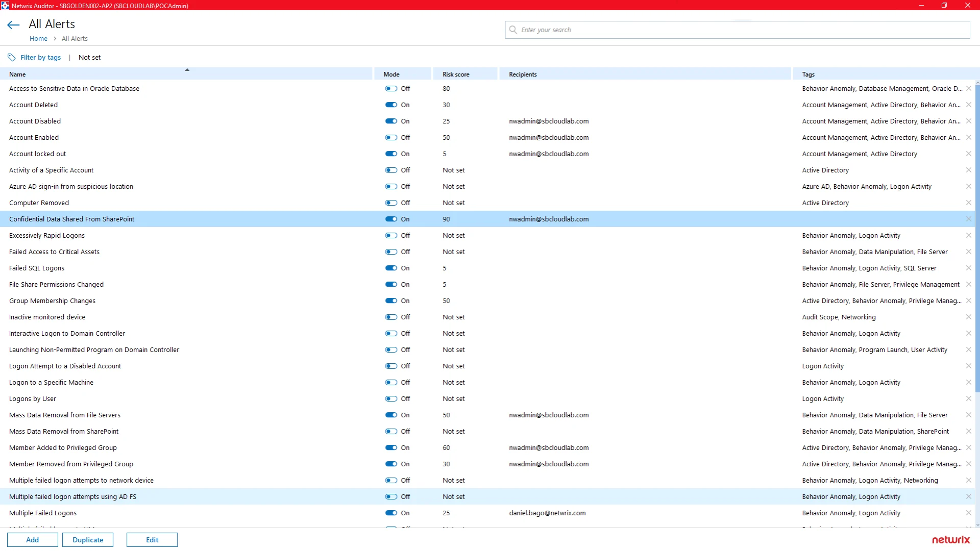Enable Excessively Rapid Logons alert toggle

tap(391, 235)
